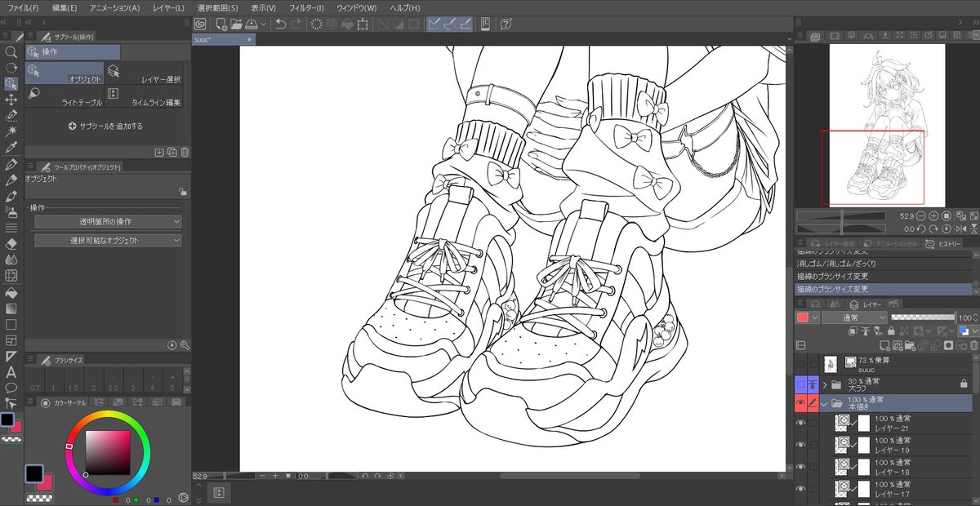
Task: Click 消しゴム/消しゴム/ざっくり history entry
Action: 884,264
